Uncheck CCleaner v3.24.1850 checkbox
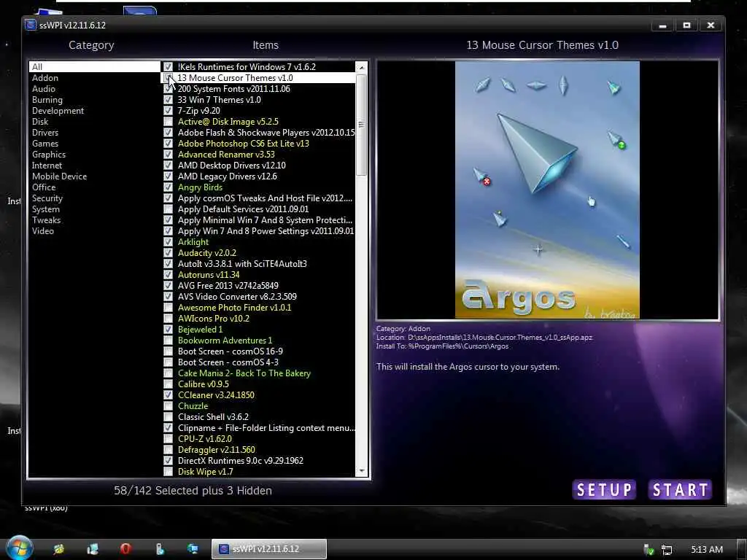The height and width of the screenshot is (560, 747). 169,394
